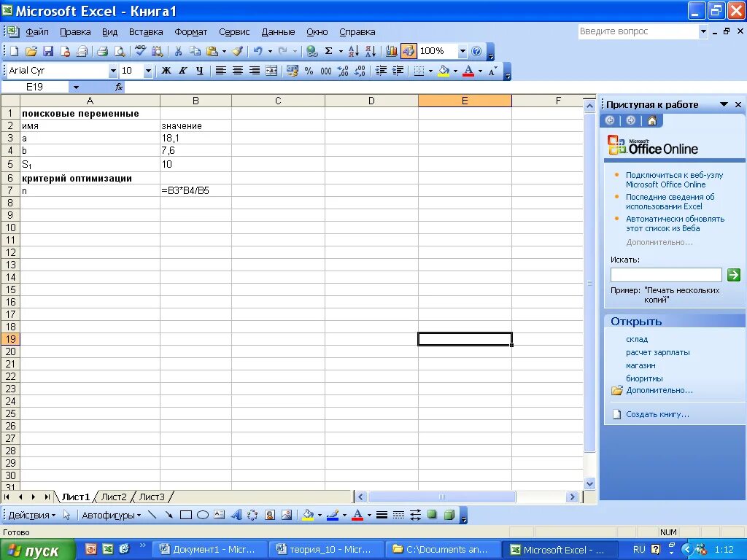
Task: Undo the last action
Action: pyautogui.click(x=258, y=51)
